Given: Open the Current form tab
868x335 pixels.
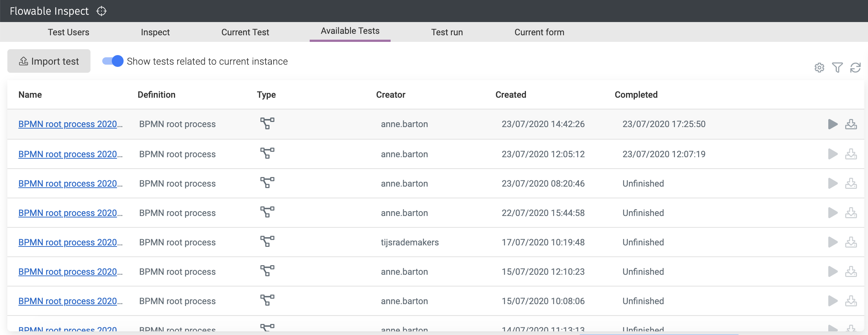Looking at the screenshot, I should click(x=539, y=32).
